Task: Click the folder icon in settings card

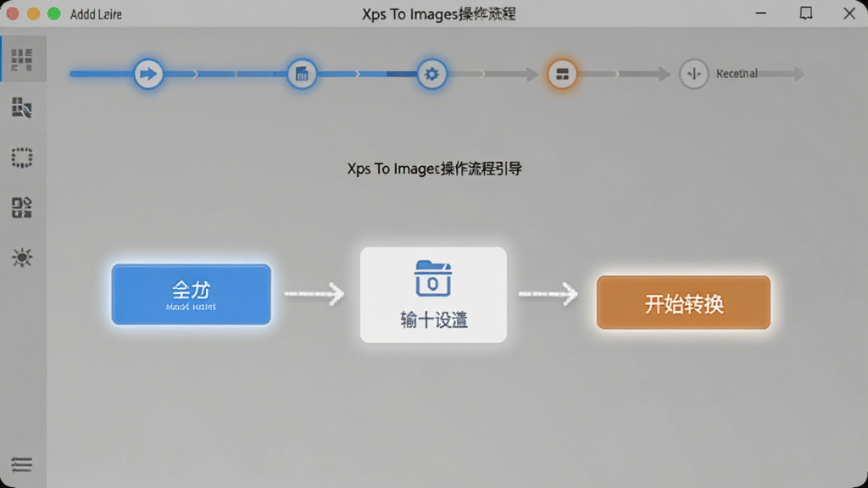Action: click(x=433, y=278)
